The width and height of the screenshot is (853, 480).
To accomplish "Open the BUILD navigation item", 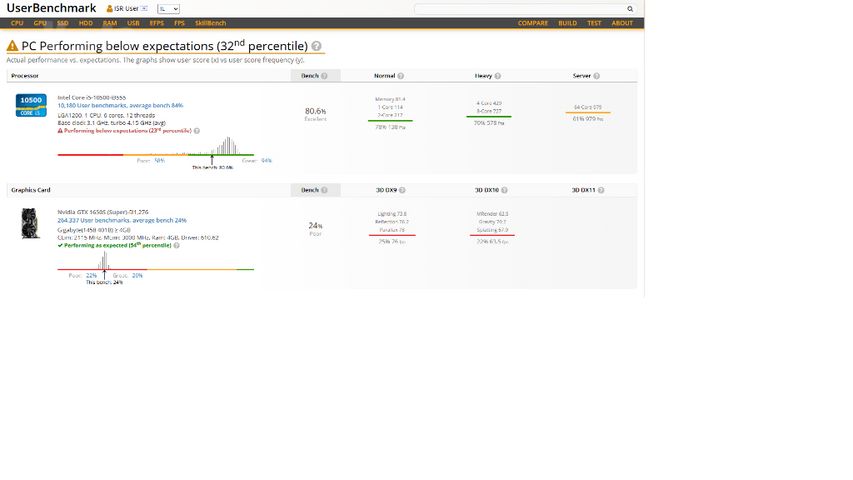I will [x=567, y=23].
